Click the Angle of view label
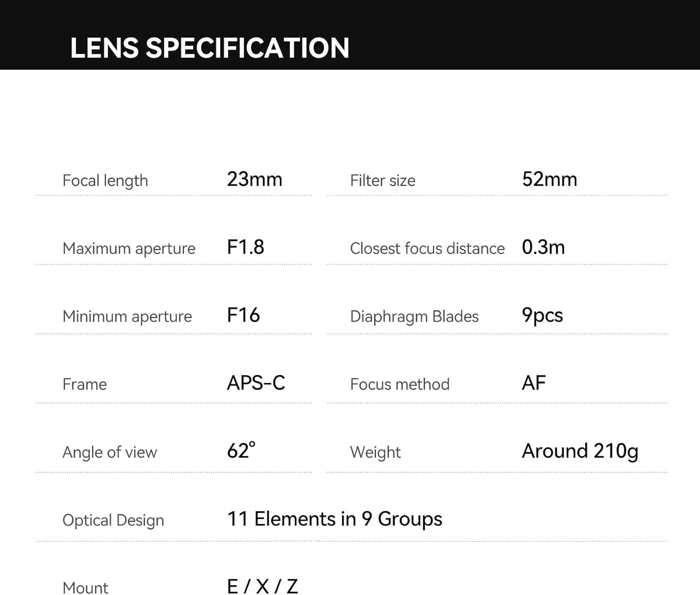The width and height of the screenshot is (700, 595). [x=110, y=452]
